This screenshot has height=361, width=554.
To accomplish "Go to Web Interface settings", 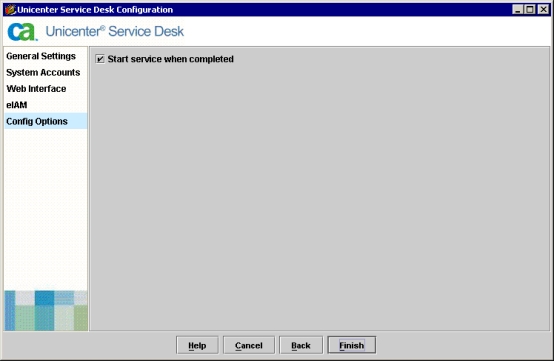I will click(x=36, y=89).
